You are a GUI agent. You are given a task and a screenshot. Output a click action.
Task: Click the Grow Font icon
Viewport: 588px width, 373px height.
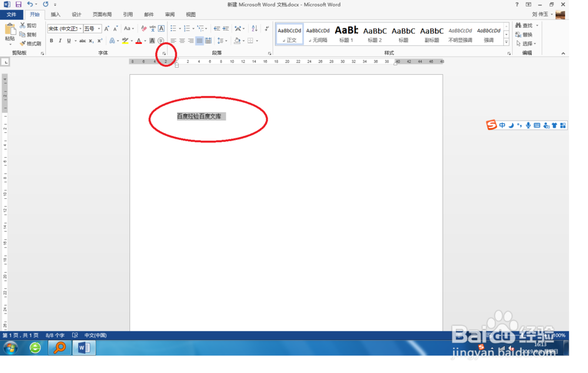pyautogui.click(x=107, y=28)
